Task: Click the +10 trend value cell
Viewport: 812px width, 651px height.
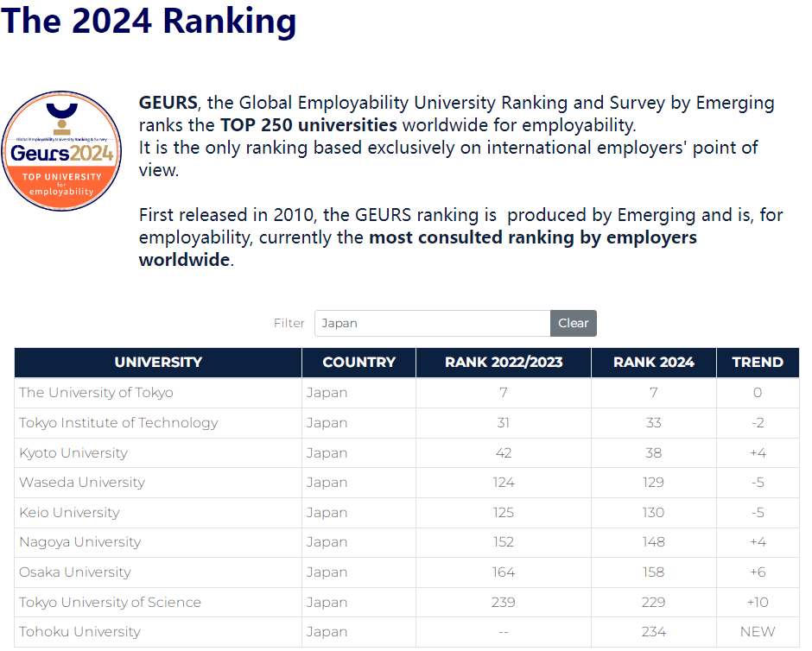Action: coord(758,602)
